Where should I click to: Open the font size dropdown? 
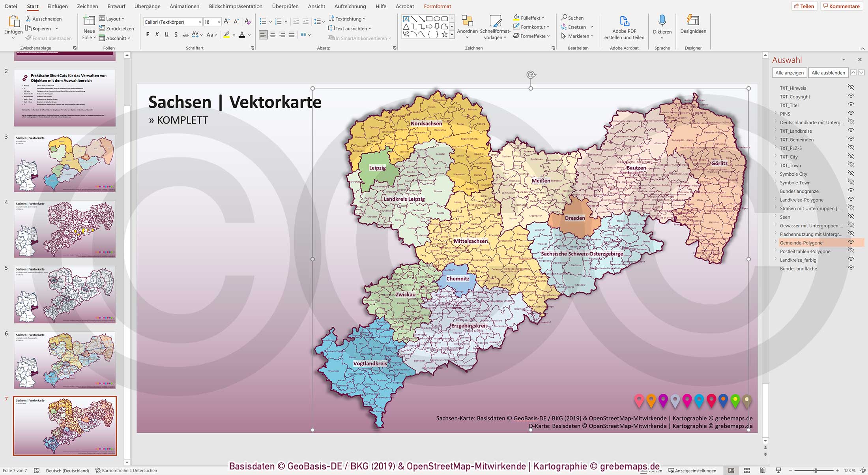click(x=219, y=22)
